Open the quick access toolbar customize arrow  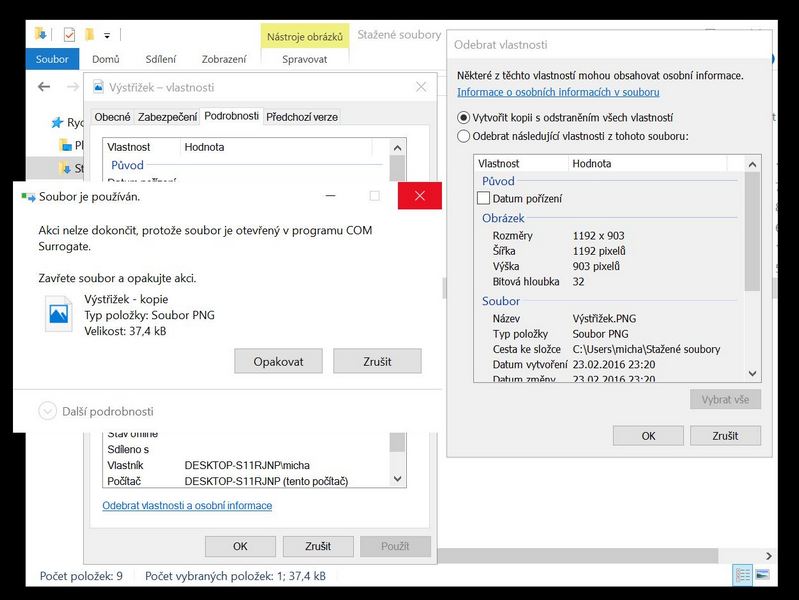point(107,36)
